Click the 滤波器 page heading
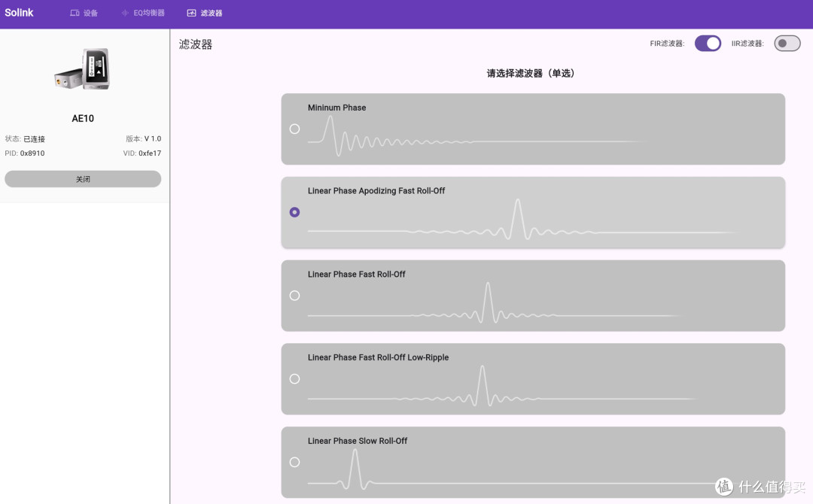 [x=196, y=44]
